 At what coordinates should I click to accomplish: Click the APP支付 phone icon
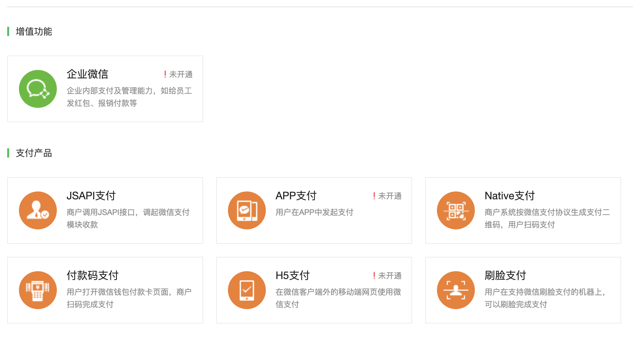click(x=247, y=210)
